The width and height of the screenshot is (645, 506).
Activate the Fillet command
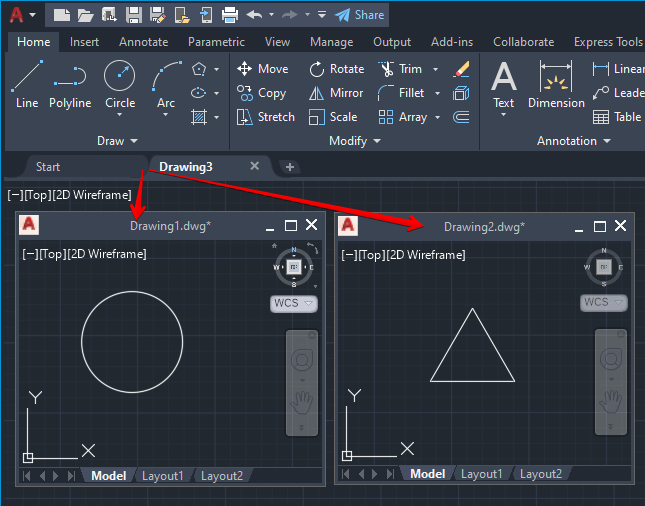pyautogui.click(x=401, y=93)
